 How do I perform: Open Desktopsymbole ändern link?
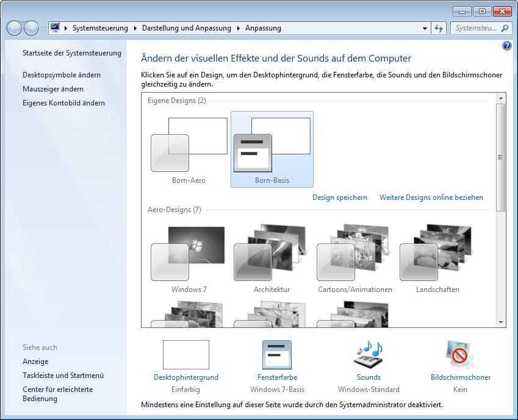point(62,75)
